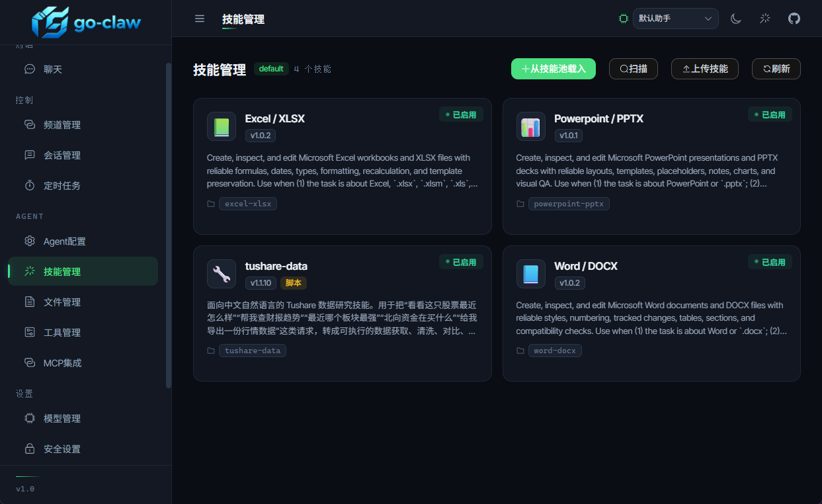Open the tushare-data skill title
This screenshot has height=504, width=822.
[276, 267]
